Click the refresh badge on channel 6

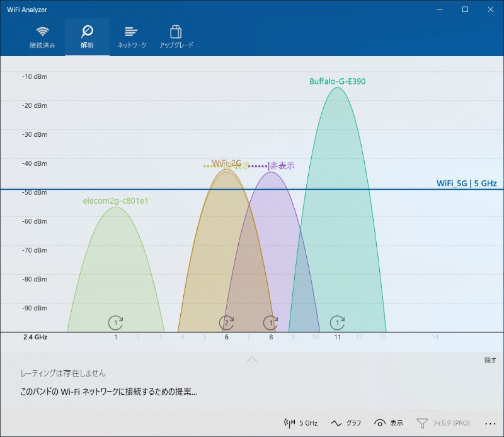coord(226,322)
